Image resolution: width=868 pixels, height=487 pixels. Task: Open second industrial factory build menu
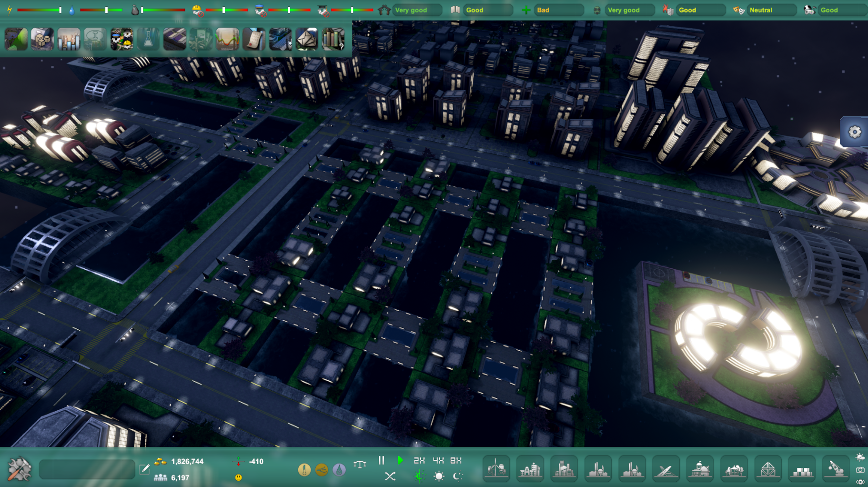tap(632, 468)
